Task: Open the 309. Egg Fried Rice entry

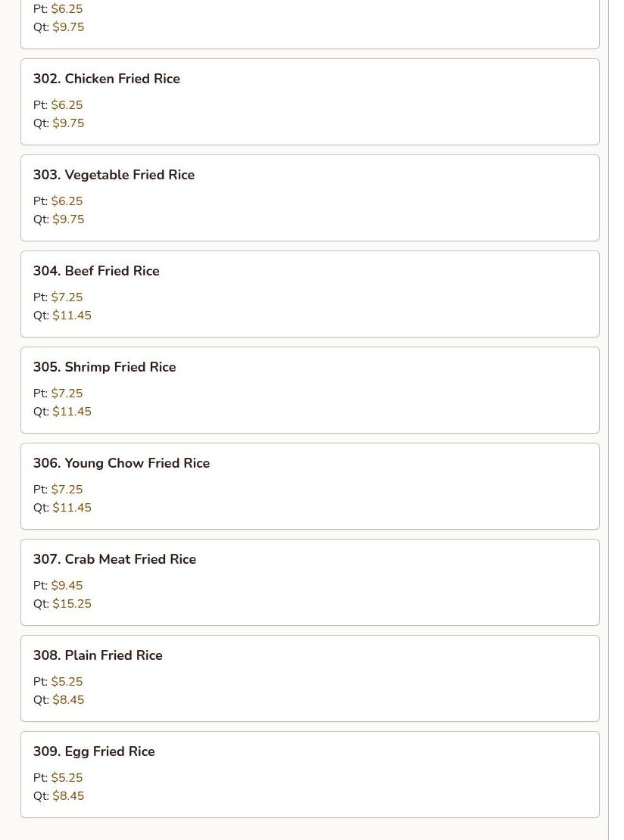Action: (x=94, y=751)
